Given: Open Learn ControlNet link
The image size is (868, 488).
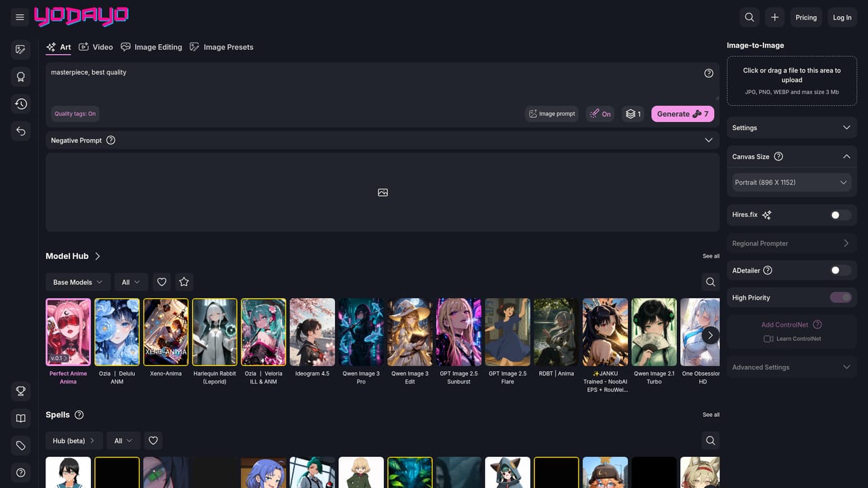Looking at the screenshot, I should click(792, 339).
